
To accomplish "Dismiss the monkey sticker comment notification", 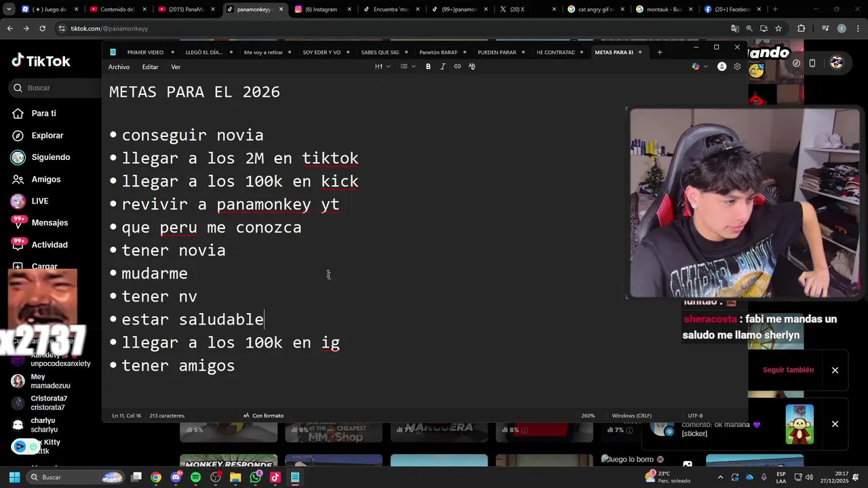I will (835, 424).
